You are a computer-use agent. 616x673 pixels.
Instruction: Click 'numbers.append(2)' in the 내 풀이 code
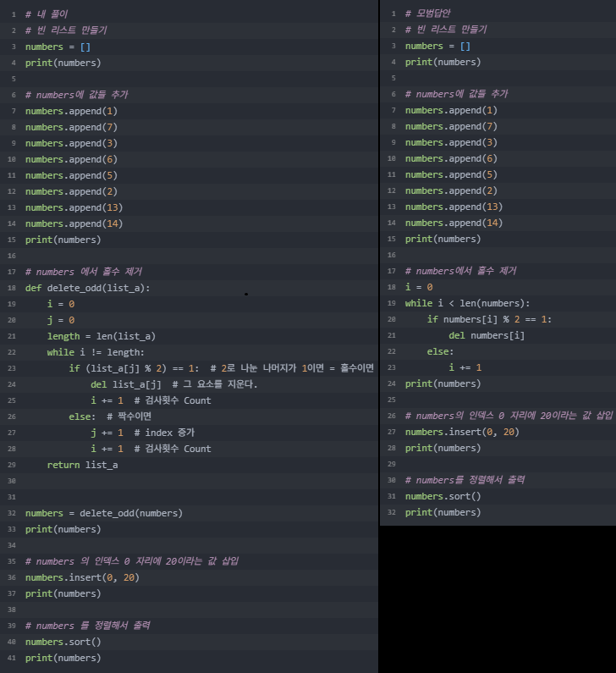click(71, 191)
